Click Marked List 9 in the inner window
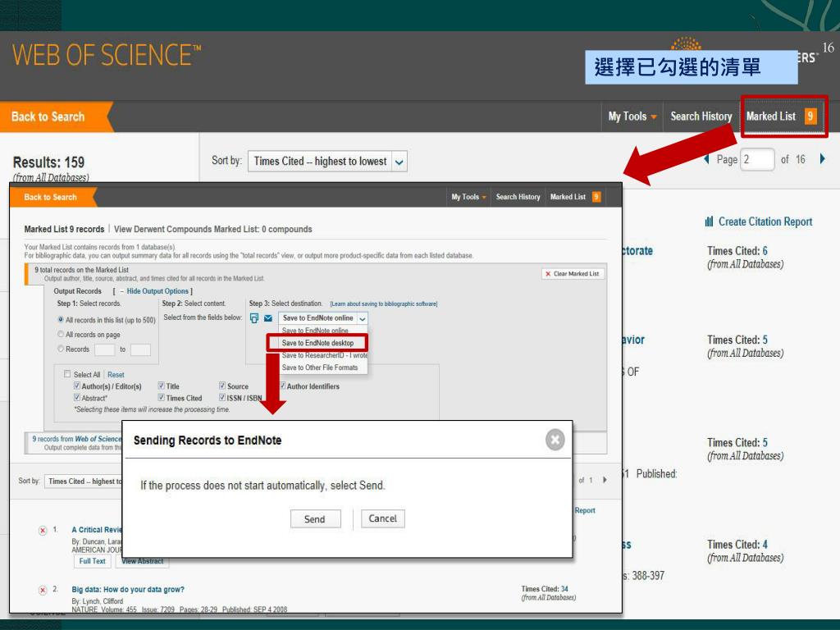 pyautogui.click(x=575, y=197)
